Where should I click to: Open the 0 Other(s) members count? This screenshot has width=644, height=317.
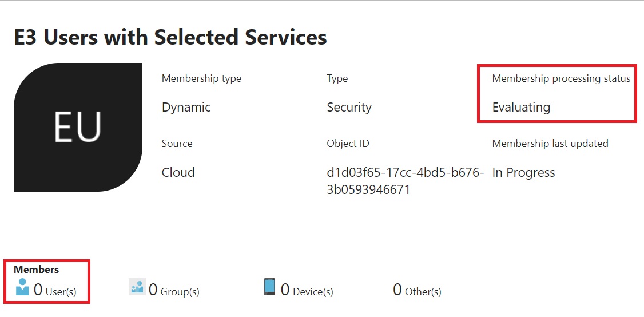click(417, 290)
